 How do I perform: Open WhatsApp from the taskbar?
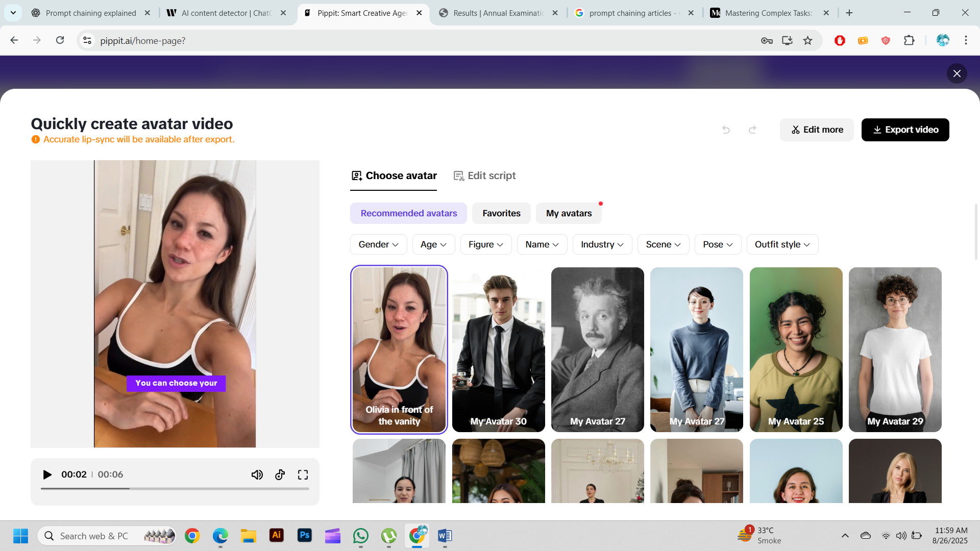pos(361,536)
